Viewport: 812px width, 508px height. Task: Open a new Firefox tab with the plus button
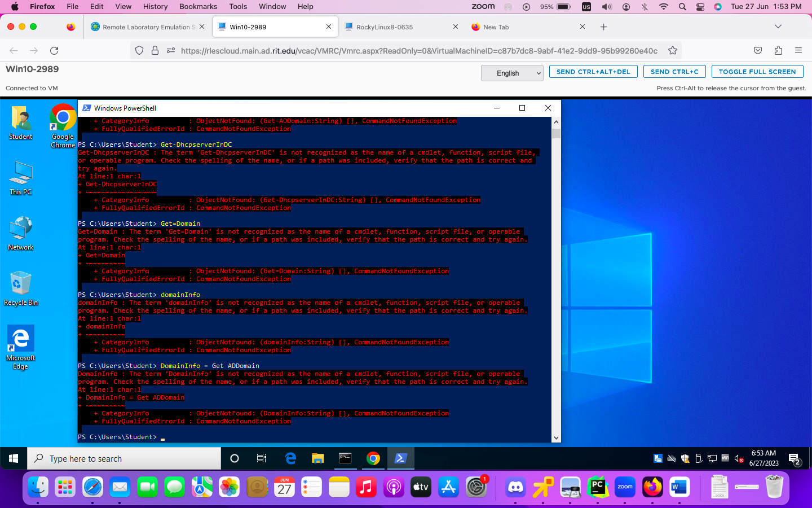pos(603,27)
